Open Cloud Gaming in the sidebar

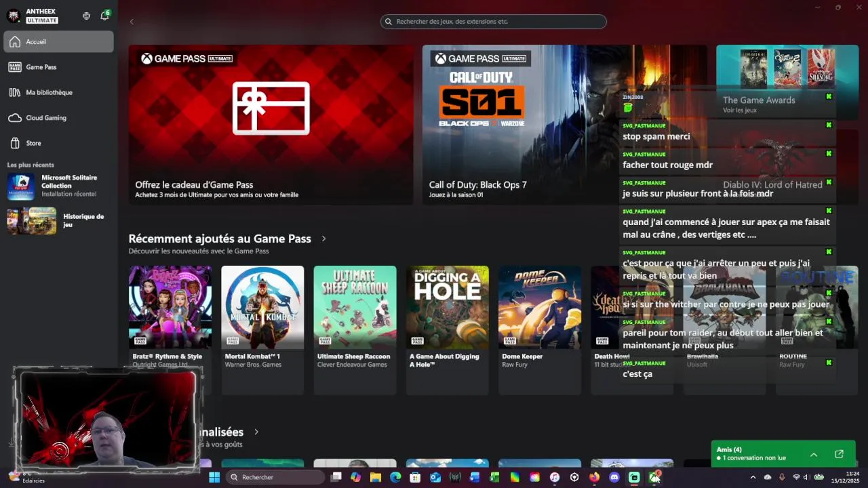(59, 118)
